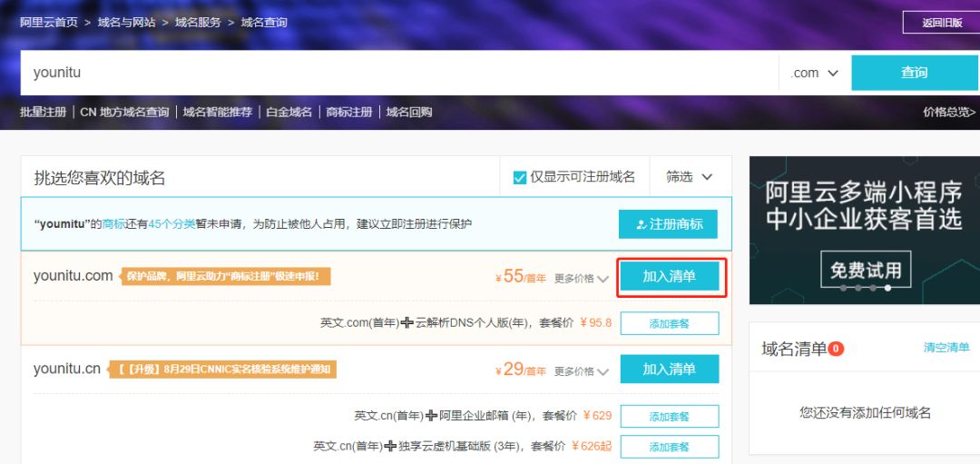980x464 pixels.
Task: Click the younitu.com domain name text
Action: [73, 276]
